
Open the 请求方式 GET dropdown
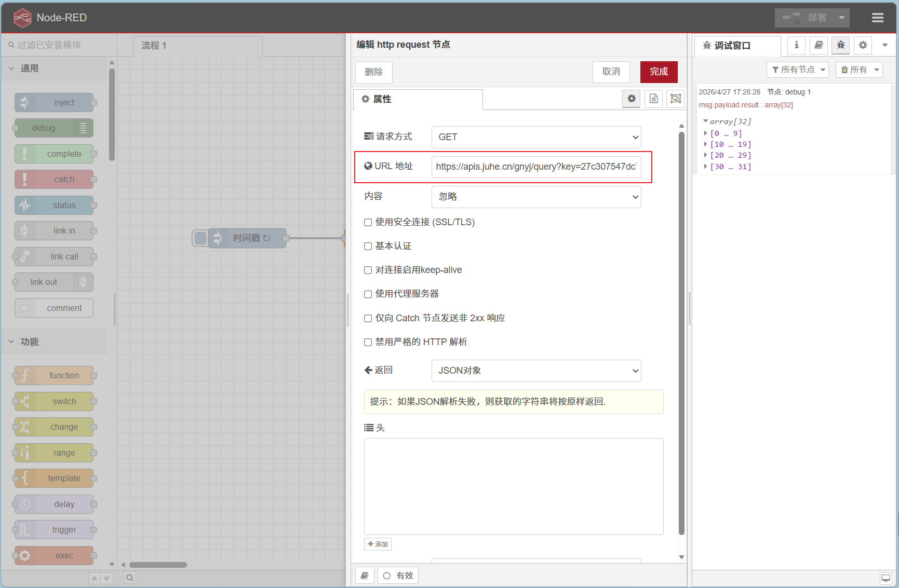click(x=536, y=137)
